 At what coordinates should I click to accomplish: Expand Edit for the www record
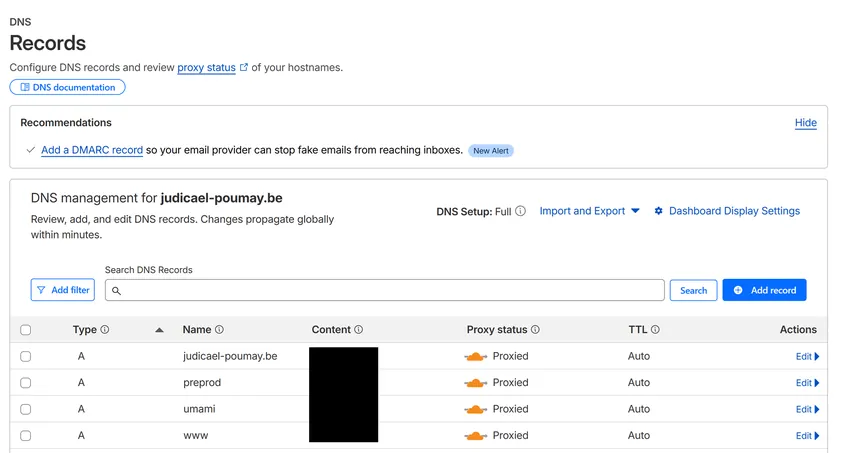808,436
